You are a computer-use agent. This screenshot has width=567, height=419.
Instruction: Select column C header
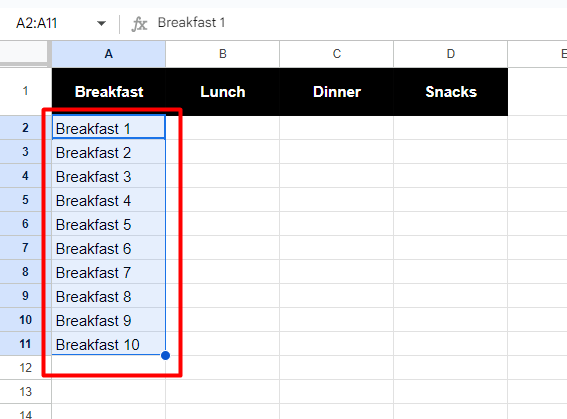[x=336, y=54]
